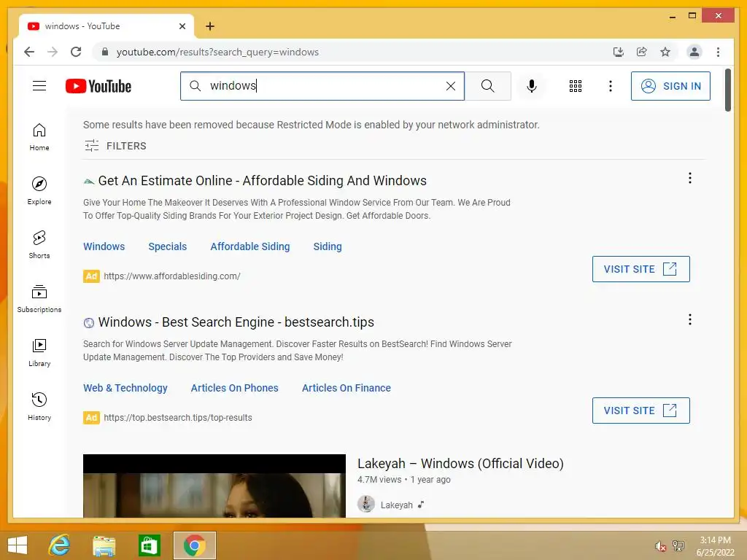Start voice search with the microphone

tap(531, 86)
